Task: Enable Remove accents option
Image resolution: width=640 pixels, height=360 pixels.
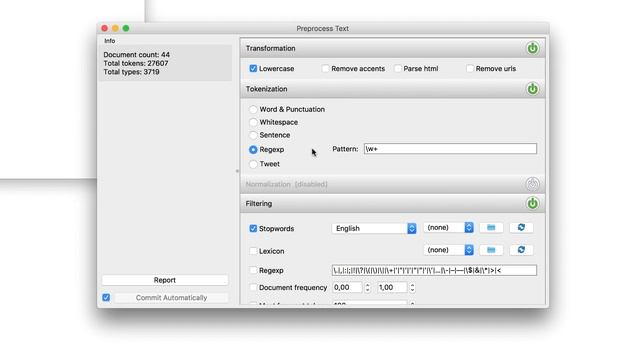Action: pos(325,69)
